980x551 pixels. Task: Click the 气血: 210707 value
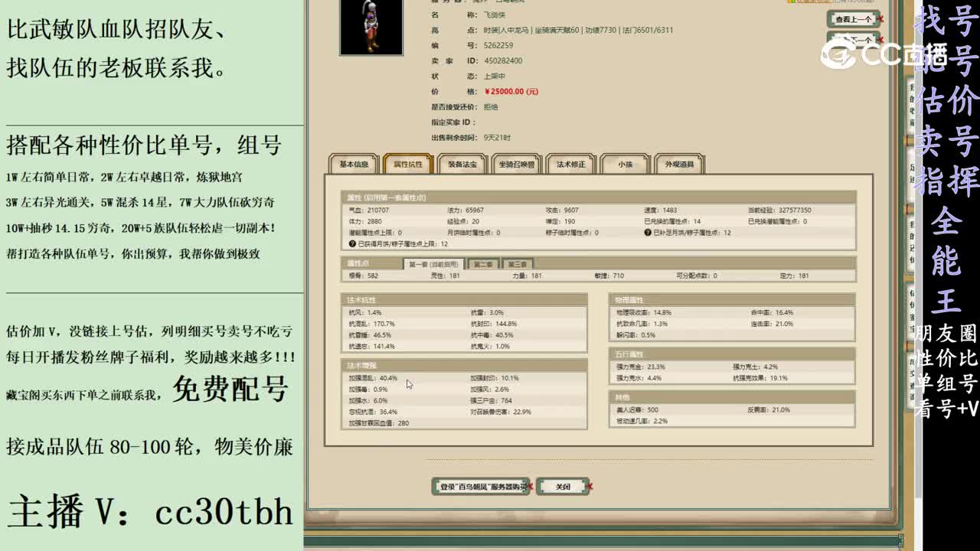[x=368, y=210]
